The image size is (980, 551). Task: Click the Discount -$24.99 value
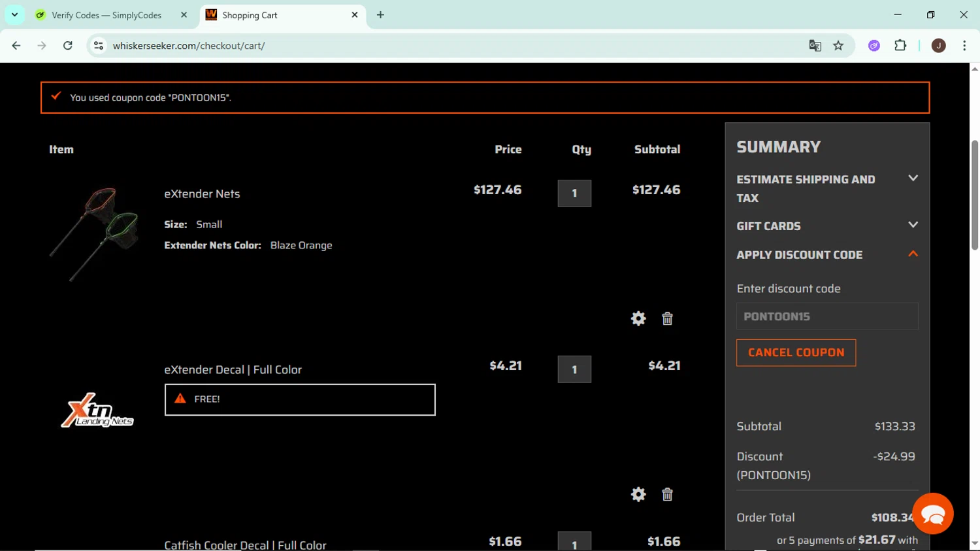tap(894, 457)
